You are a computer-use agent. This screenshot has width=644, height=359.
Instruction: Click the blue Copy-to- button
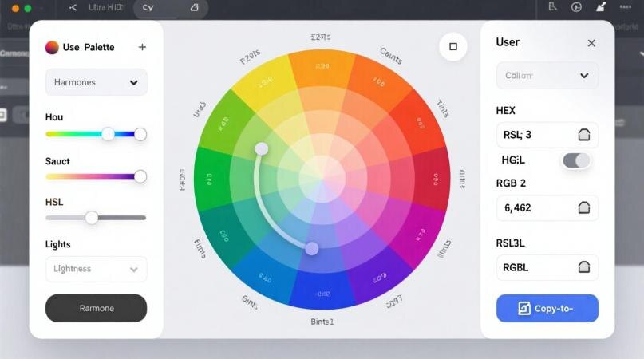pyautogui.click(x=547, y=308)
